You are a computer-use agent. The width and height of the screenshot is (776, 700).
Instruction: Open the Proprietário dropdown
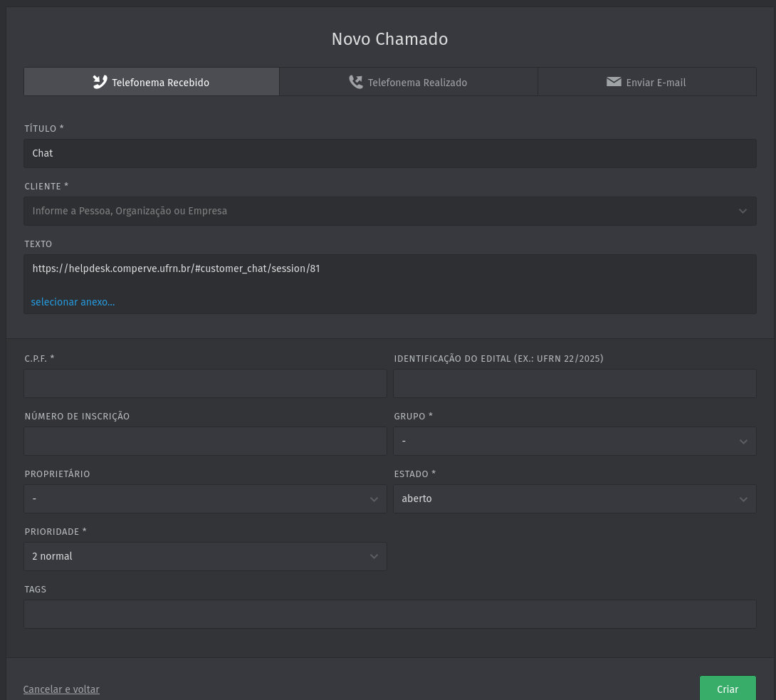pos(205,499)
